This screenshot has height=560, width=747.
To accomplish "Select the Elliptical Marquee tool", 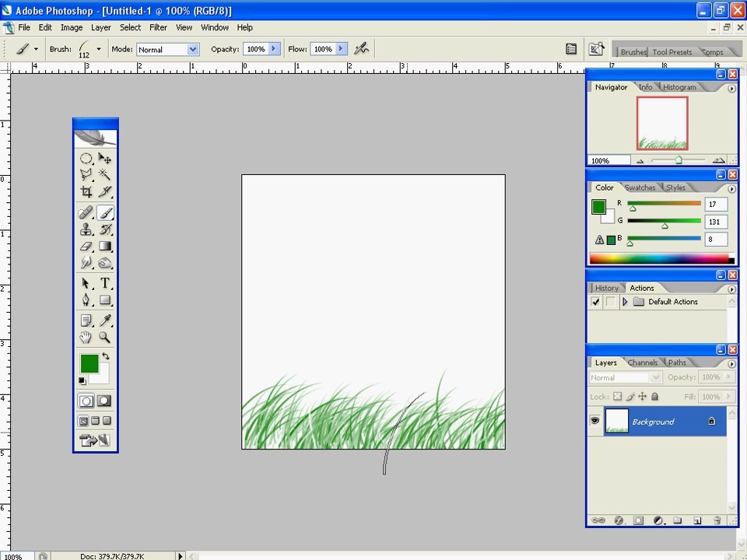I will [86, 158].
